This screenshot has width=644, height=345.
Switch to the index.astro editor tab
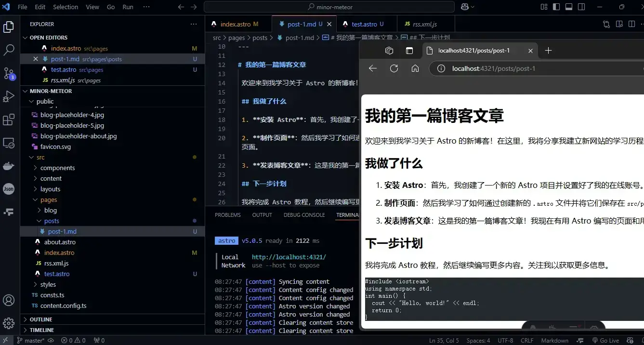pos(239,24)
